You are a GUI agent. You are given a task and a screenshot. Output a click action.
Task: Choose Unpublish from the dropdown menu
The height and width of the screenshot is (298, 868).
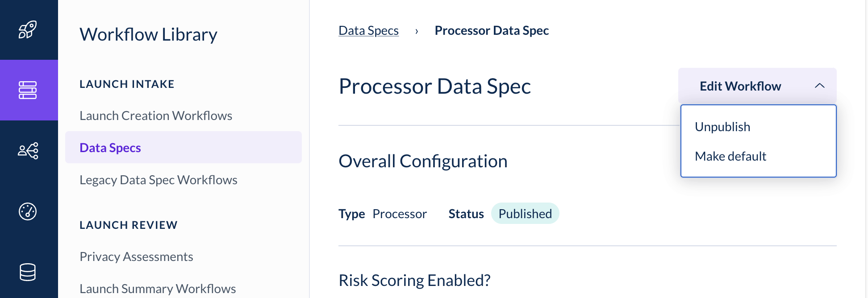pos(722,127)
